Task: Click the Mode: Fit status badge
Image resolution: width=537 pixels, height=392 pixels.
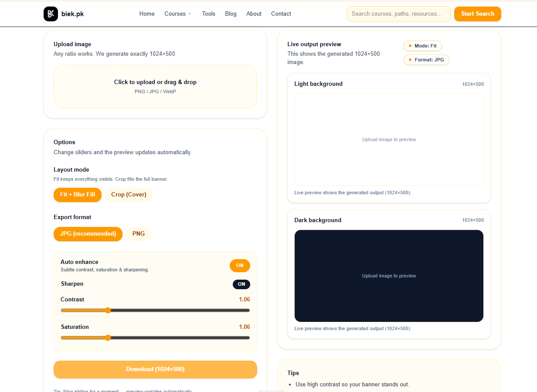Action: click(423, 46)
